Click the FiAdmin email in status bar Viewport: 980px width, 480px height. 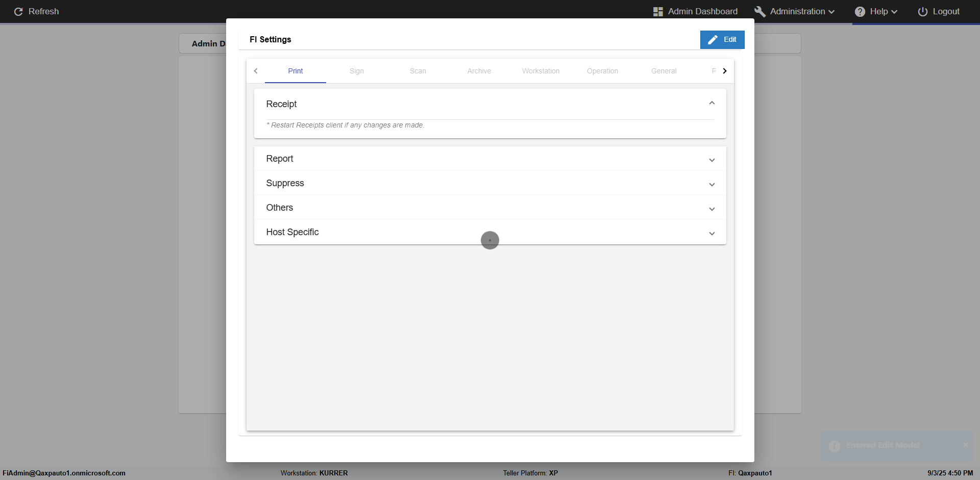click(x=64, y=473)
